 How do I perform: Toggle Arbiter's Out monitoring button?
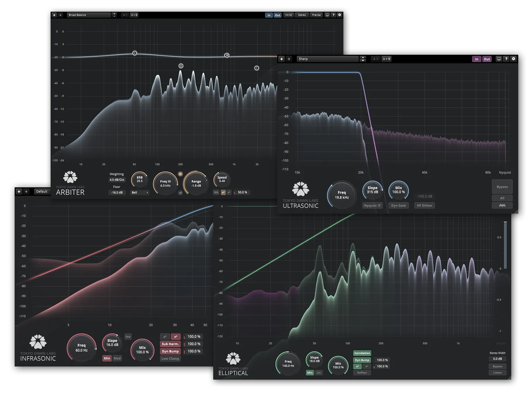tap(278, 15)
